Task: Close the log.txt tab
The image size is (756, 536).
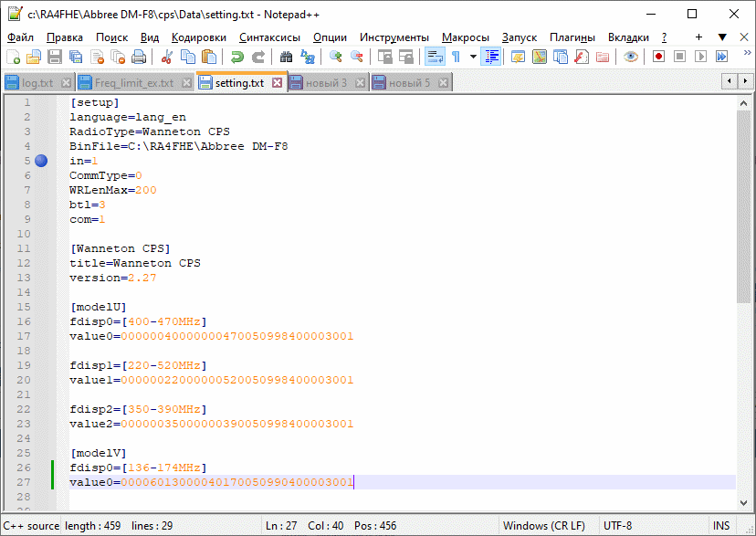Action: 66,83
